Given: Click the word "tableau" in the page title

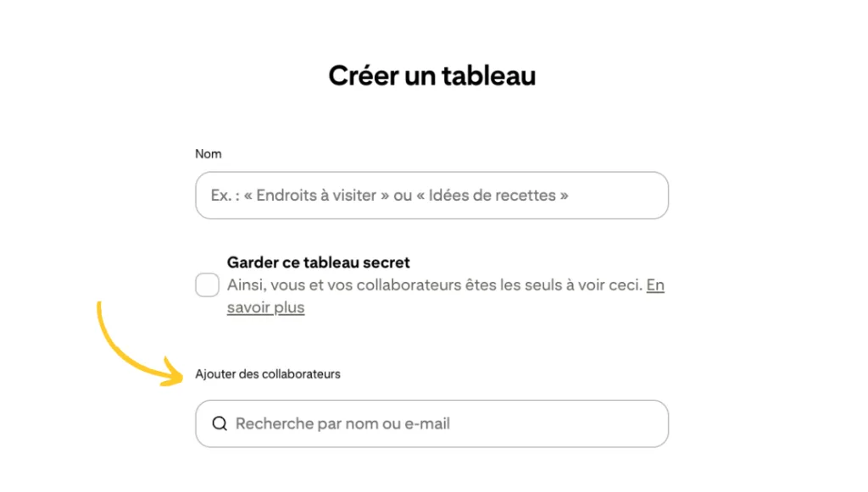Looking at the screenshot, I should [x=492, y=75].
